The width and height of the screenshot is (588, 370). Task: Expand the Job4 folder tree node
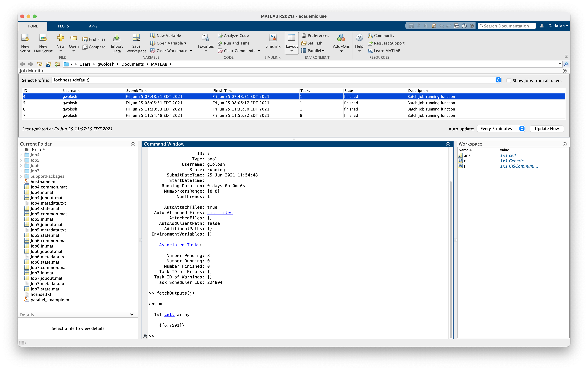click(21, 155)
